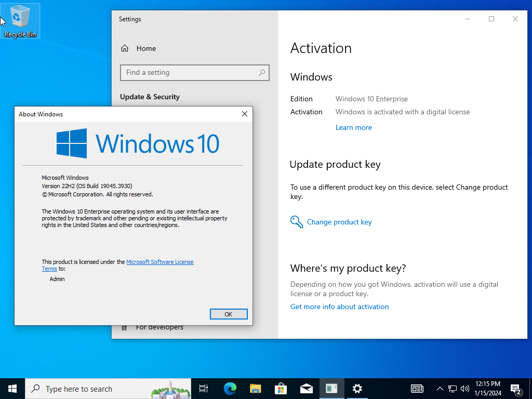Switch to the winver taskbar item
532x399 pixels.
332,389
